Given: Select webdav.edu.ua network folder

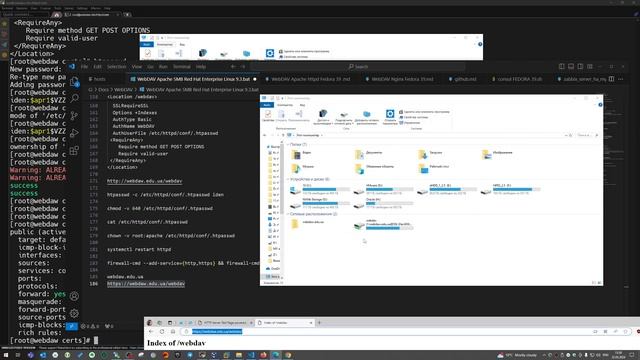Looking at the screenshot, I should tap(308, 224).
